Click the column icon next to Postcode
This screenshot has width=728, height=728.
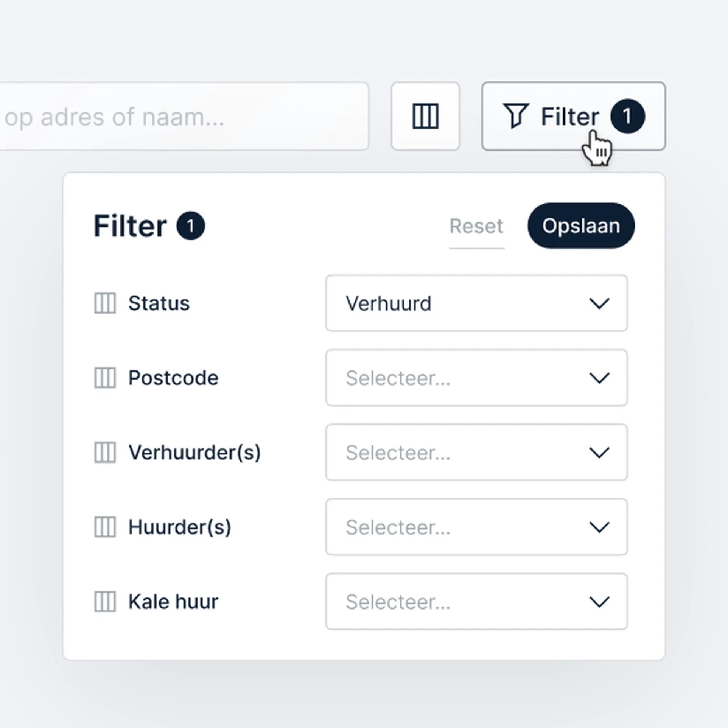105,378
